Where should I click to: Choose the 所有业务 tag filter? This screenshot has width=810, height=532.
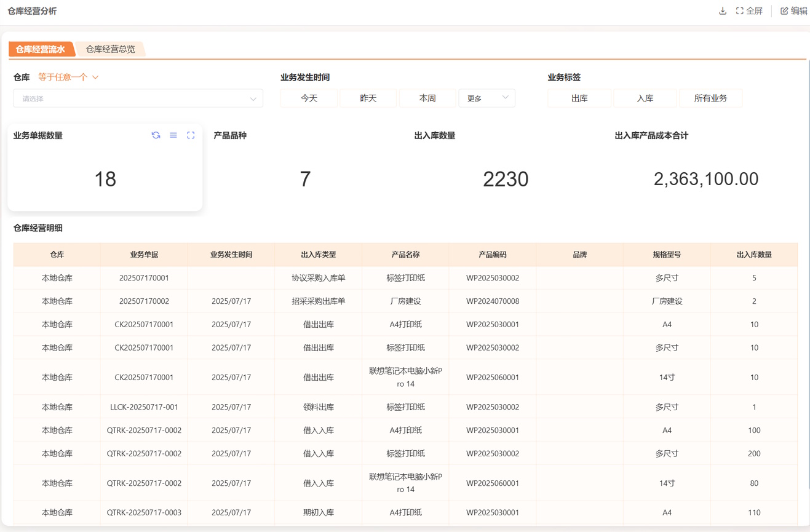(x=710, y=98)
